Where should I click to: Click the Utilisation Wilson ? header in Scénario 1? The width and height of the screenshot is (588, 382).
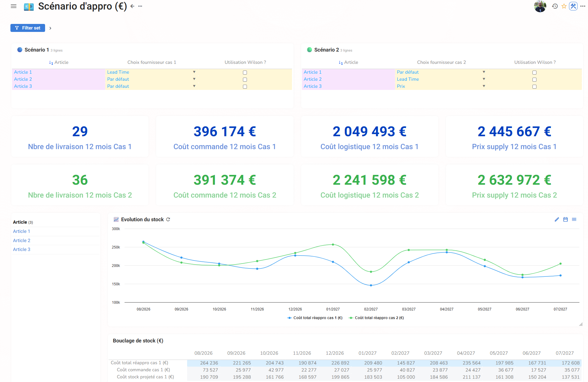(245, 62)
